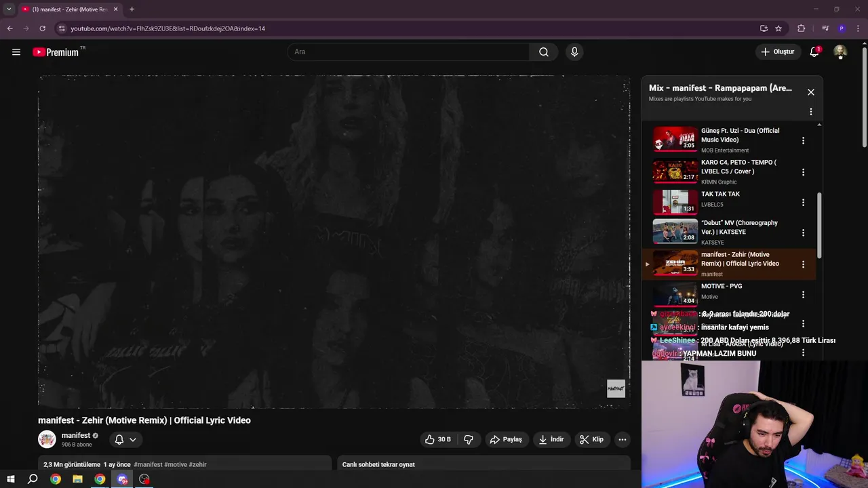Open Discord from the taskbar

[122, 479]
